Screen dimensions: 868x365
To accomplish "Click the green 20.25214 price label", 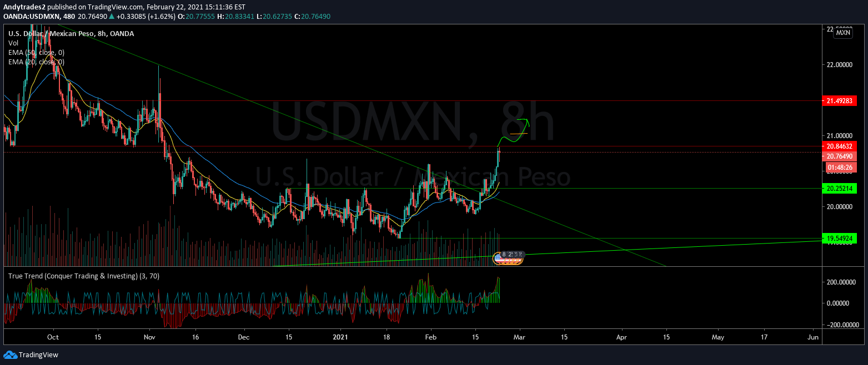I will coord(839,189).
